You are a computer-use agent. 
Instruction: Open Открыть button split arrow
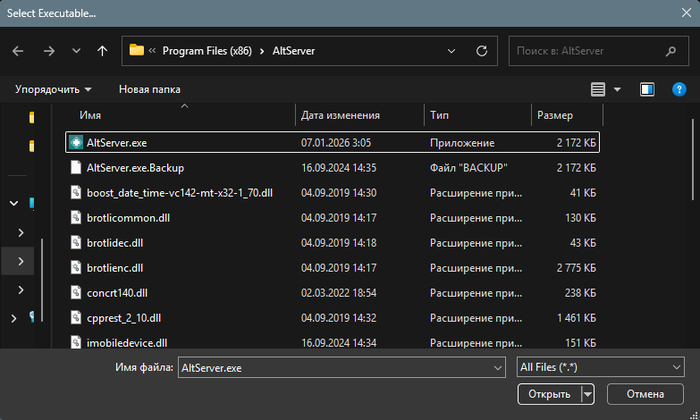(x=588, y=394)
